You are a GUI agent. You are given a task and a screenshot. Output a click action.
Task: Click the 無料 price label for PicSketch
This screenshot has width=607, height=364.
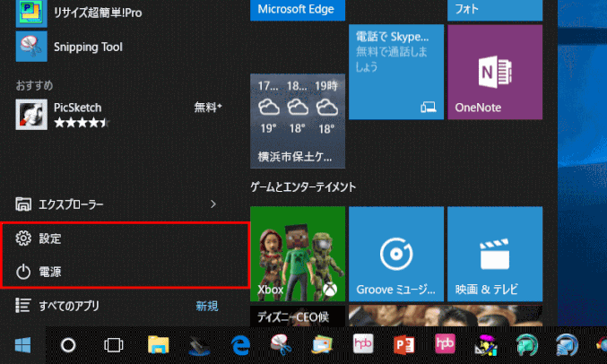click(208, 107)
